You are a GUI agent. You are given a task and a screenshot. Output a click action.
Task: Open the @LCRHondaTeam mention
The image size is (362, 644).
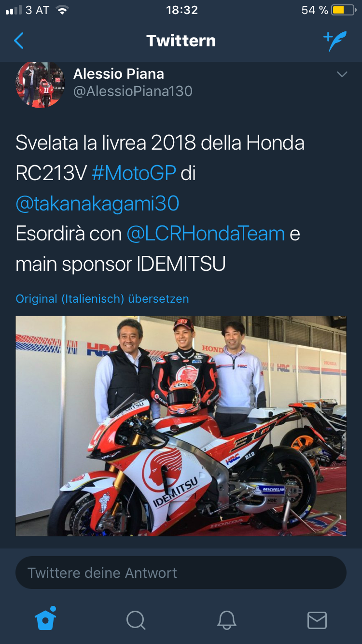206,234
